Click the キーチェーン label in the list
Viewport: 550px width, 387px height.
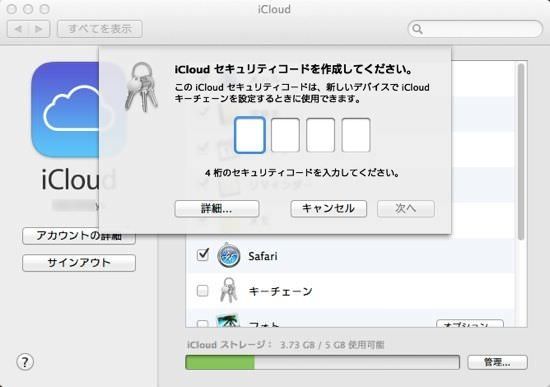280,291
